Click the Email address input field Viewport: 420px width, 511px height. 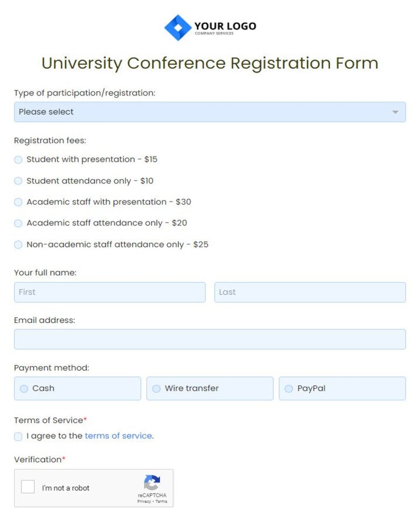click(x=210, y=339)
